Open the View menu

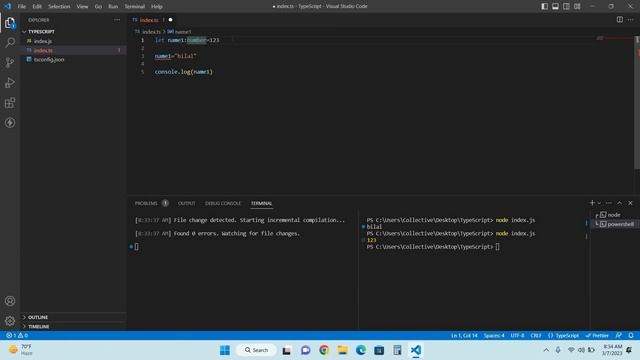tap(82, 6)
